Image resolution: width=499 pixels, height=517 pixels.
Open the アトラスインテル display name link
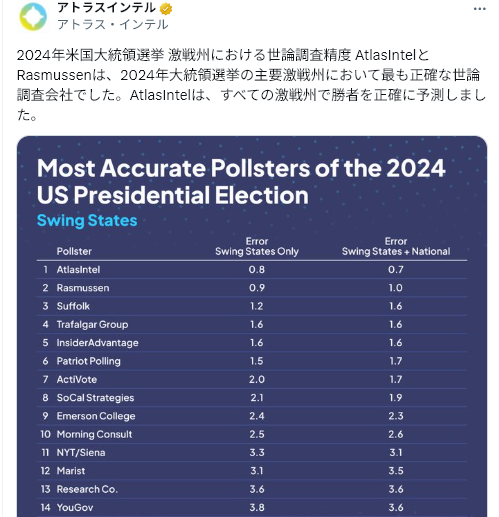pyautogui.click(x=106, y=8)
